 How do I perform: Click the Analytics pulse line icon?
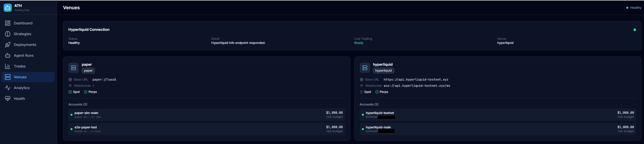(8, 88)
